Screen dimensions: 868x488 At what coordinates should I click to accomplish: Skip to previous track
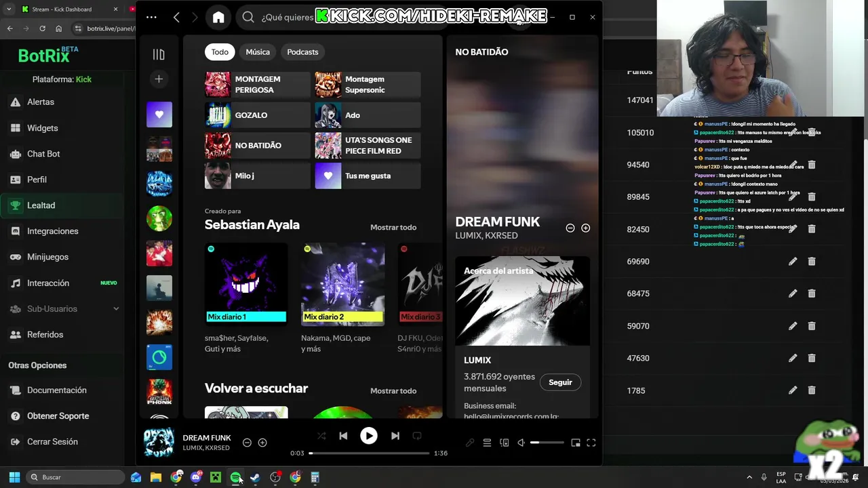coord(343,436)
